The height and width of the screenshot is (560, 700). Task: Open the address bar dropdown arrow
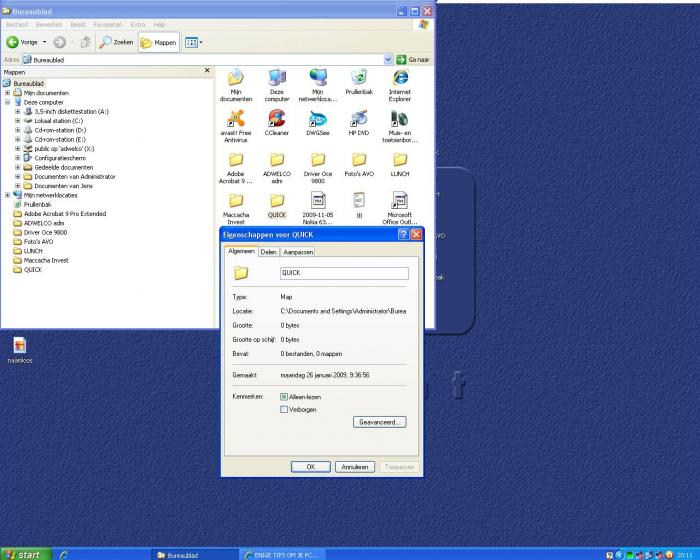click(388, 60)
